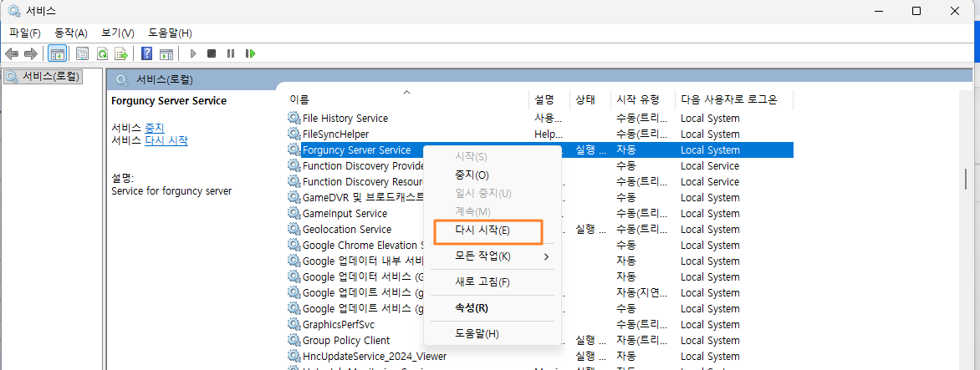The width and height of the screenshot is (980, 370).
Task: Click the gear icon in the 서비스(로컬) header
Action: pos(122,79)
